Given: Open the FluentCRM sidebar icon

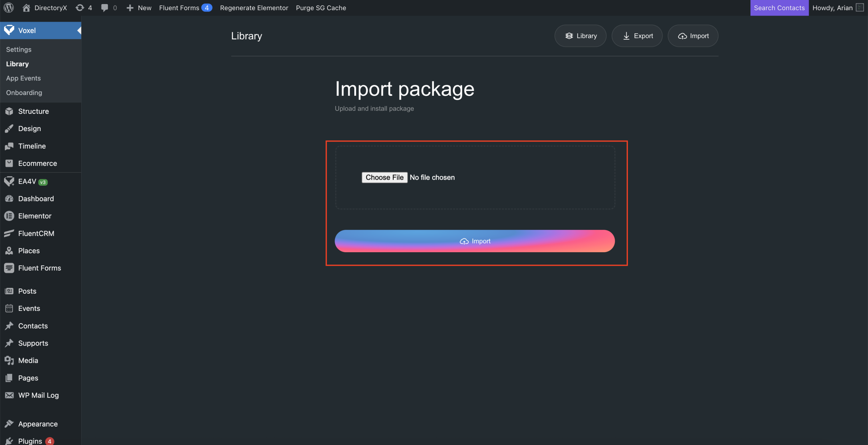Looking at the screenshot, I should coord(9,233).
